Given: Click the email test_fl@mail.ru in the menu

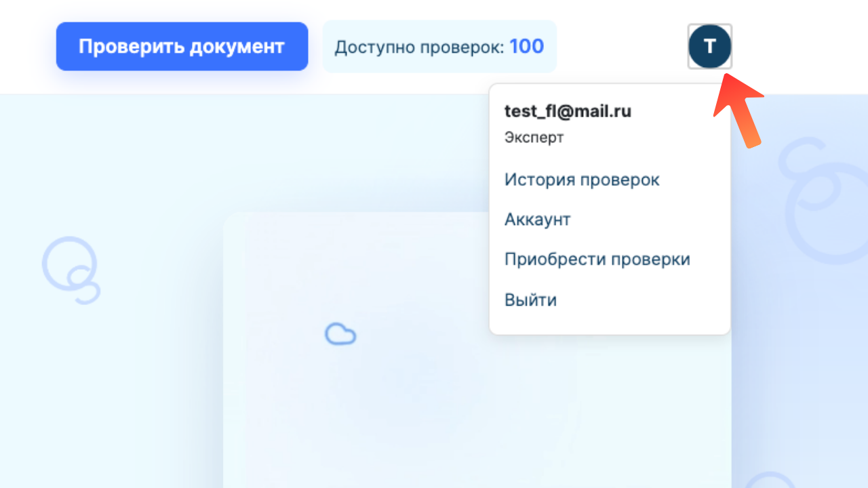Looking at the screenshot, I should tap(568, 110).
